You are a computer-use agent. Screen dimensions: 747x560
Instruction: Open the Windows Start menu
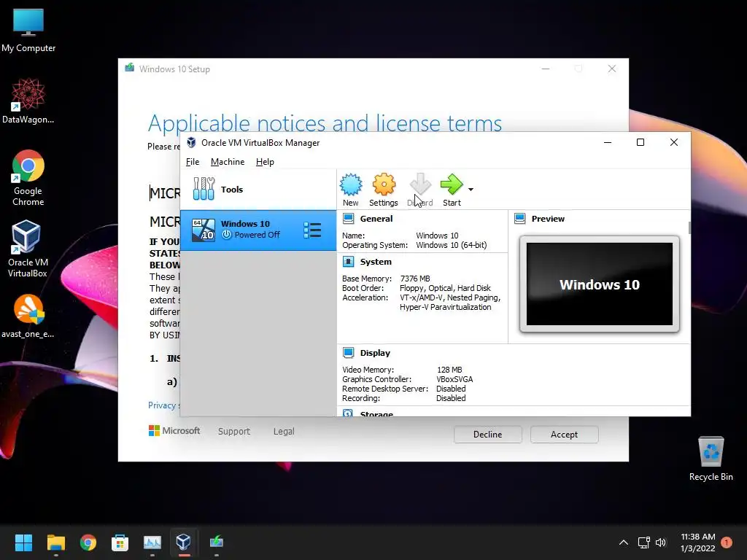(23, 542)
